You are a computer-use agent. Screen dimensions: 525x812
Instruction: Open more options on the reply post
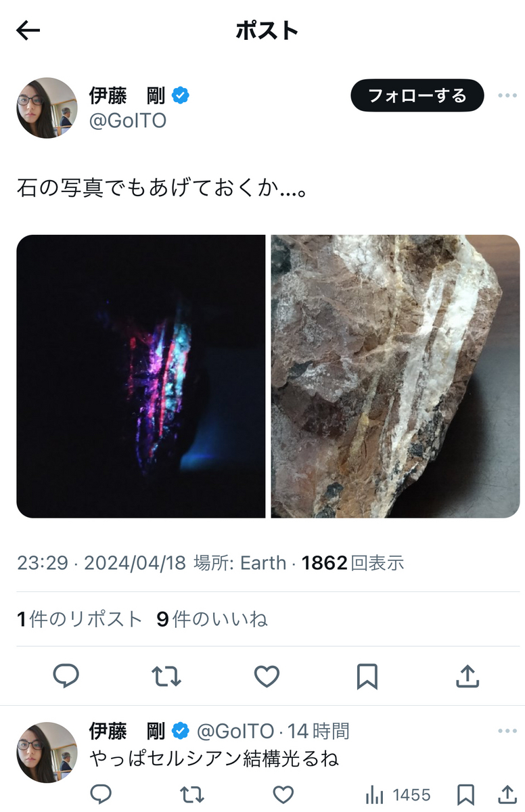click(507, 731)
